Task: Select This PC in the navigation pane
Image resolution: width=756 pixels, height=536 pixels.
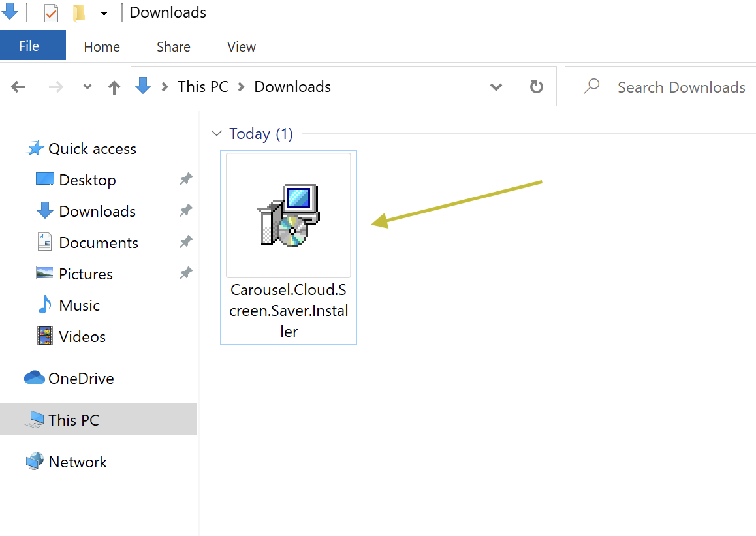Action: 99,419
